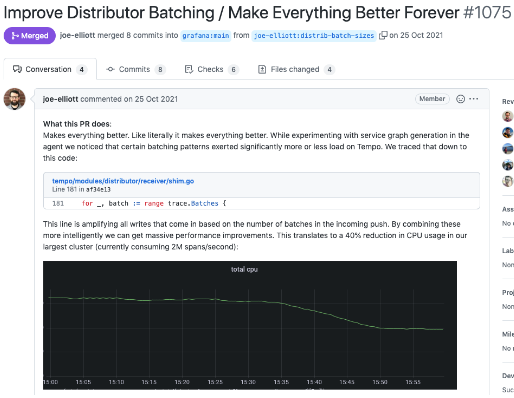Click the Commits counter 8
514x398 pixels.
tap(160, 69)
